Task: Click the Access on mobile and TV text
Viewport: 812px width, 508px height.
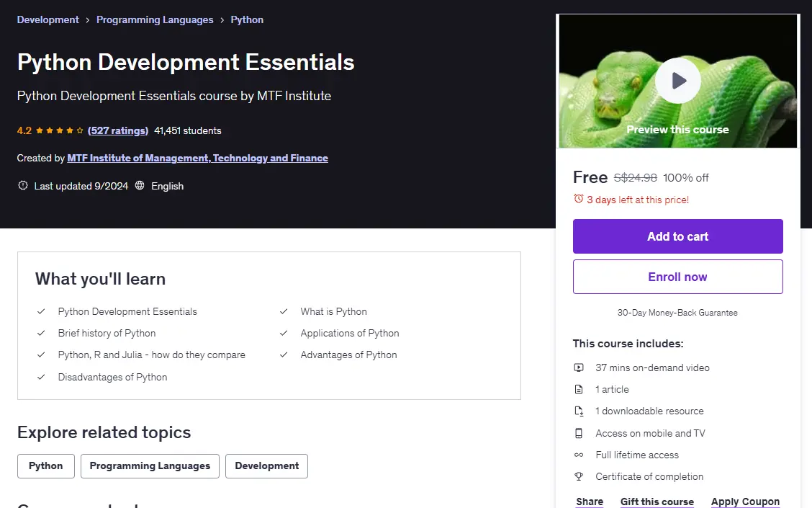Action: pos(650,433)
